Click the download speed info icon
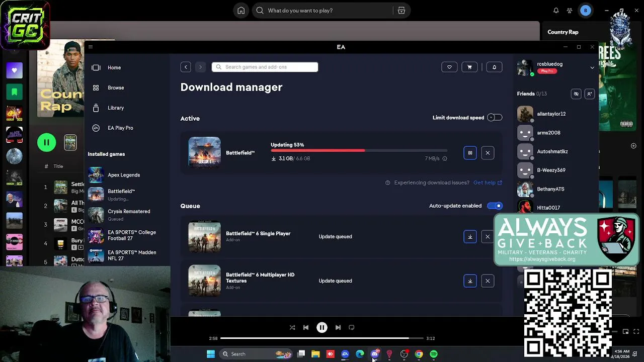Viewport: 644px width, 362px height. (x=444, y=158)
